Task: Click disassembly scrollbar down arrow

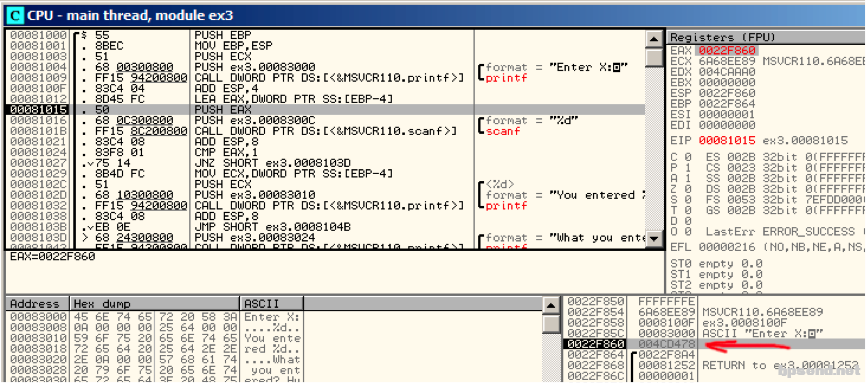Action: point(654,239)
